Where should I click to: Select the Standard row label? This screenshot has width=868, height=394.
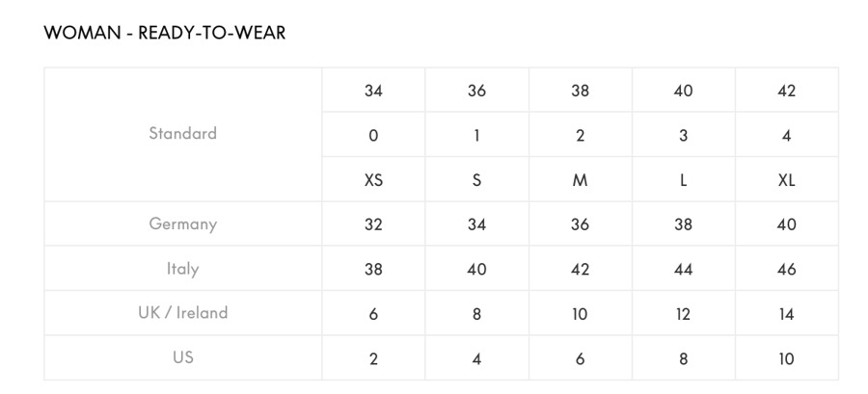pos(182,134)
